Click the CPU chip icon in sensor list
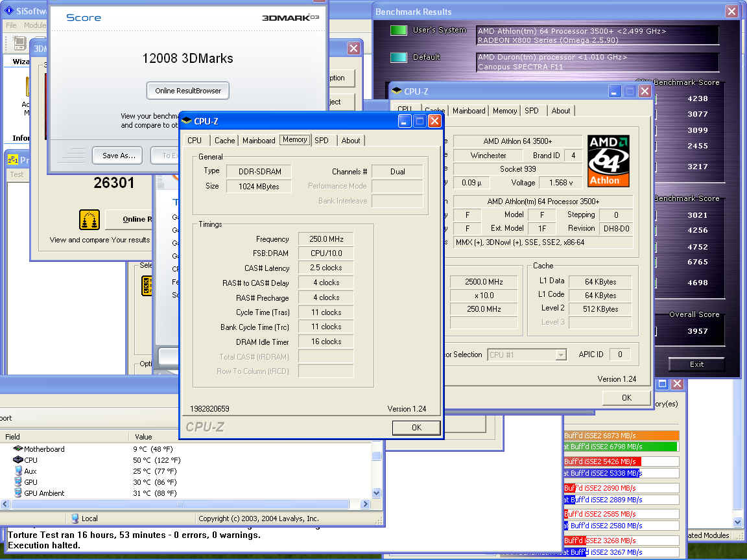 18,460
